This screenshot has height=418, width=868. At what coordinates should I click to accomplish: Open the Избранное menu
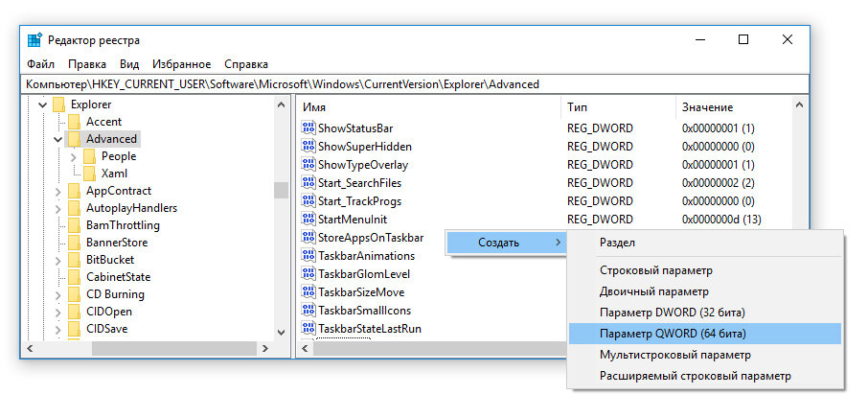182,64
